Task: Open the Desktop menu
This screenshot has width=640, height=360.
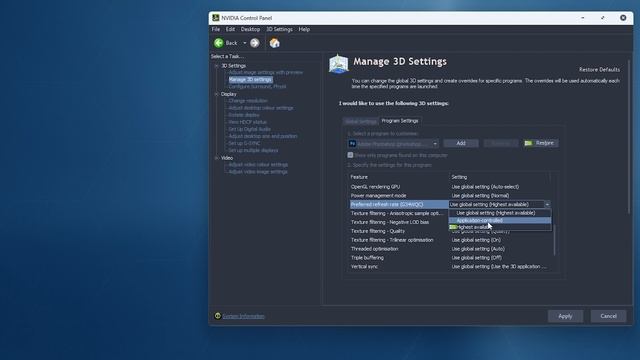Action: pyautogui.click(x=250, y=29)
